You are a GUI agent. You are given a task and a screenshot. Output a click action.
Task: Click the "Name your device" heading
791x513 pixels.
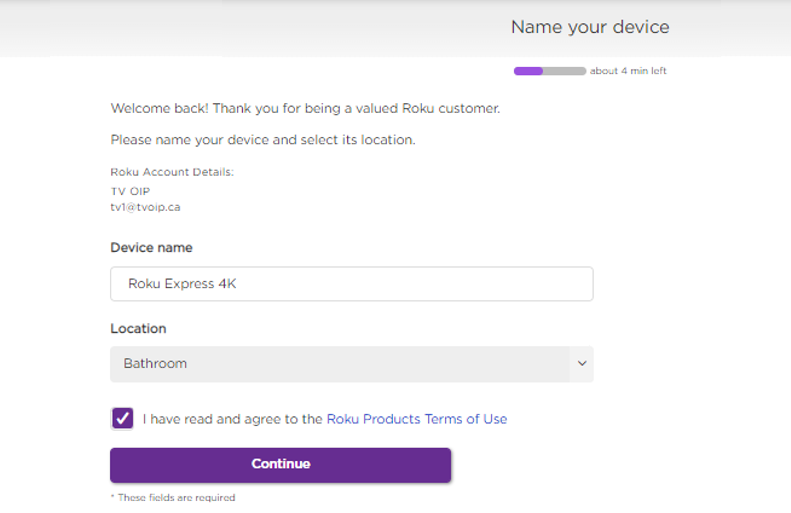(x=590, y=27)
